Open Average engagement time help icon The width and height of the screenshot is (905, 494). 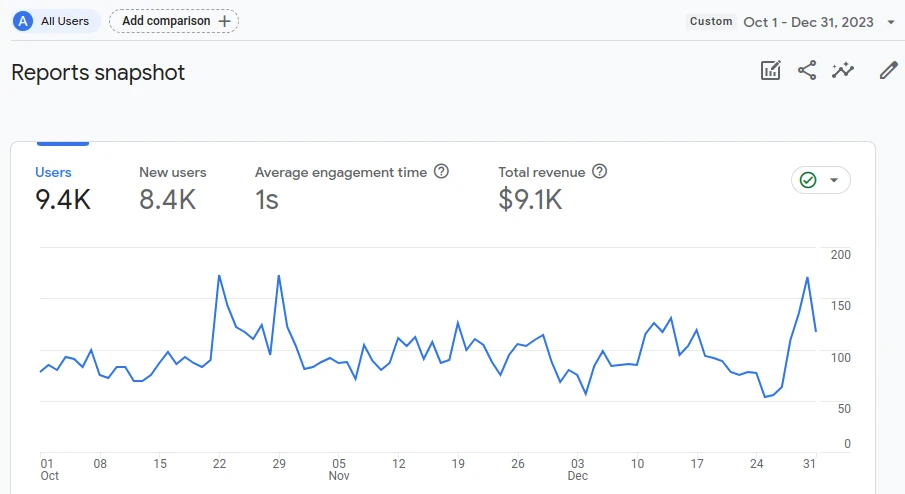pyautogui.click(x=442, y=171)
